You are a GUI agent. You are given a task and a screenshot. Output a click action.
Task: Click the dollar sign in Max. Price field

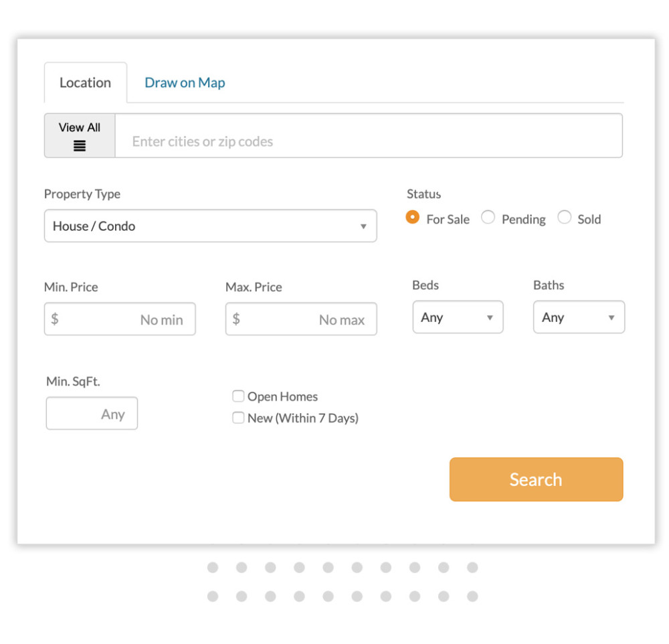click(x=235, y=319)
